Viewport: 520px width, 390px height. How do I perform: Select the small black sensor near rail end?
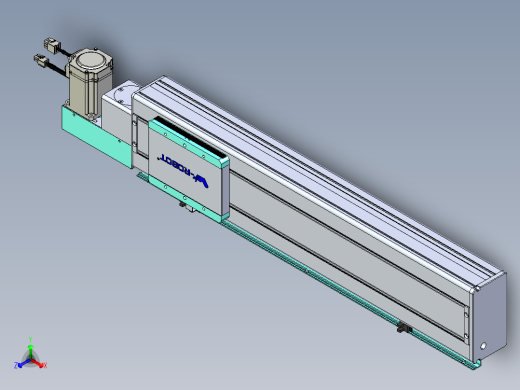tap(404, 328)
